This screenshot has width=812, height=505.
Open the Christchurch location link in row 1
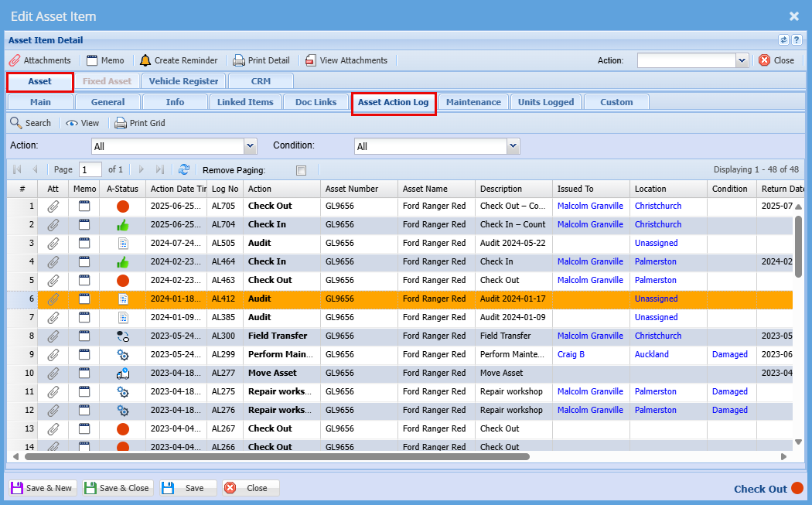tap(658, 206)
